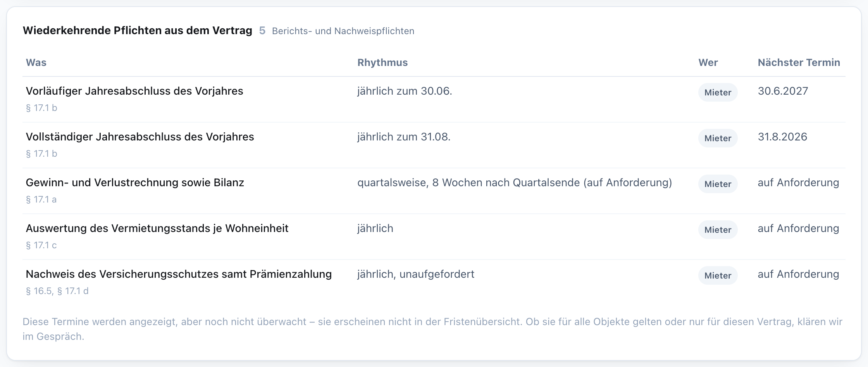The image size is (868, 367).
Task: Select 'Vollständiger Jahresabschluss des Vorjahres' row title
Action: coord(140,137)
